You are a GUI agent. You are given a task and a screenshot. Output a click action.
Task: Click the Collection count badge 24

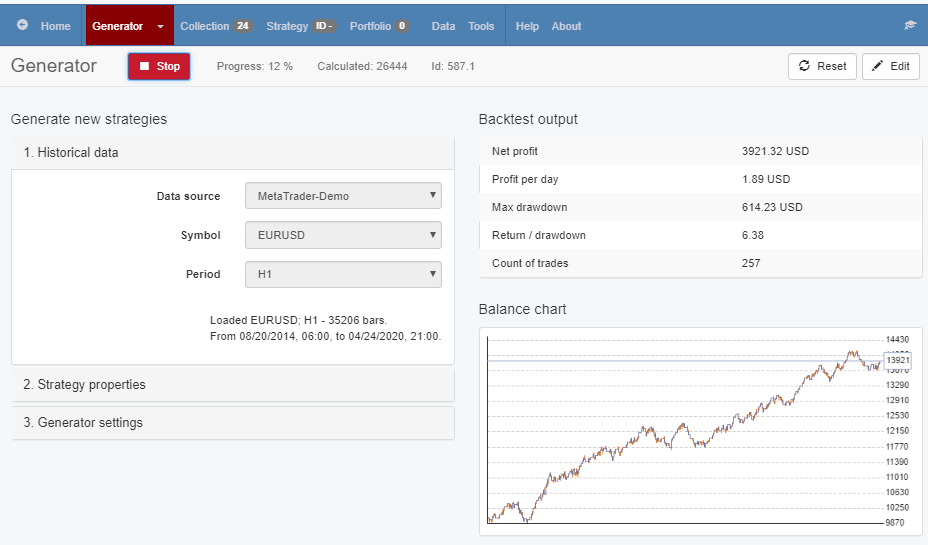243,26
